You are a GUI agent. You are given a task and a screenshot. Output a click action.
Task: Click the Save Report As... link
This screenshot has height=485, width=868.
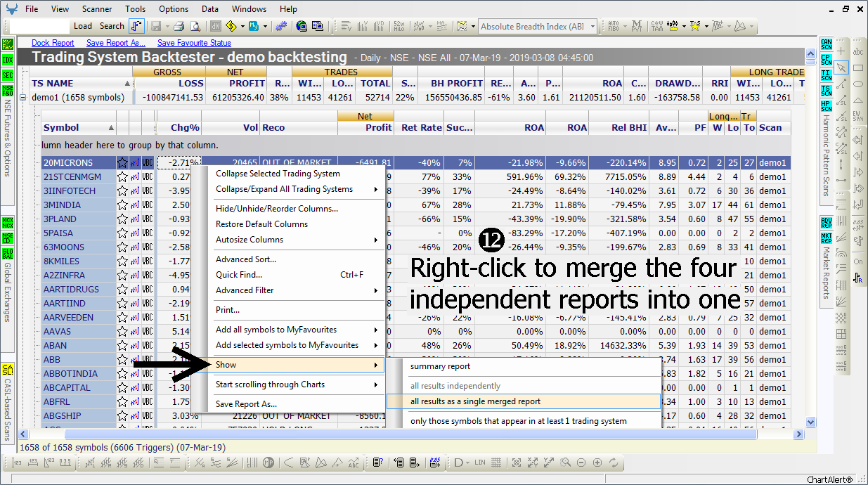coord(116,43)
